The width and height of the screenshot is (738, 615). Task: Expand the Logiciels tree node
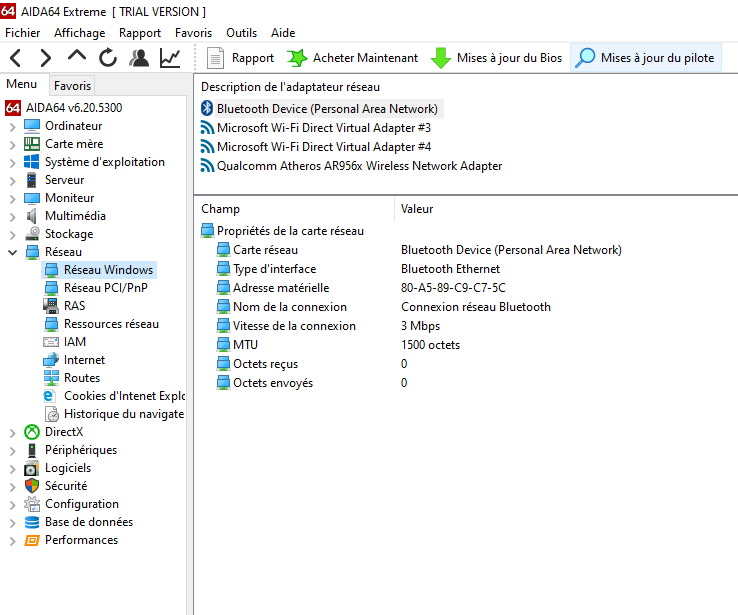(13, 469)
